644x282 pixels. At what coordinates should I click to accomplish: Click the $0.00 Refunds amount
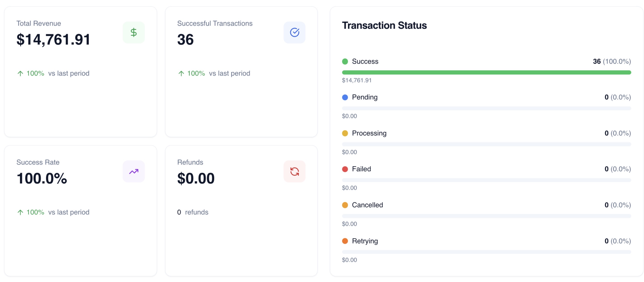196,178
